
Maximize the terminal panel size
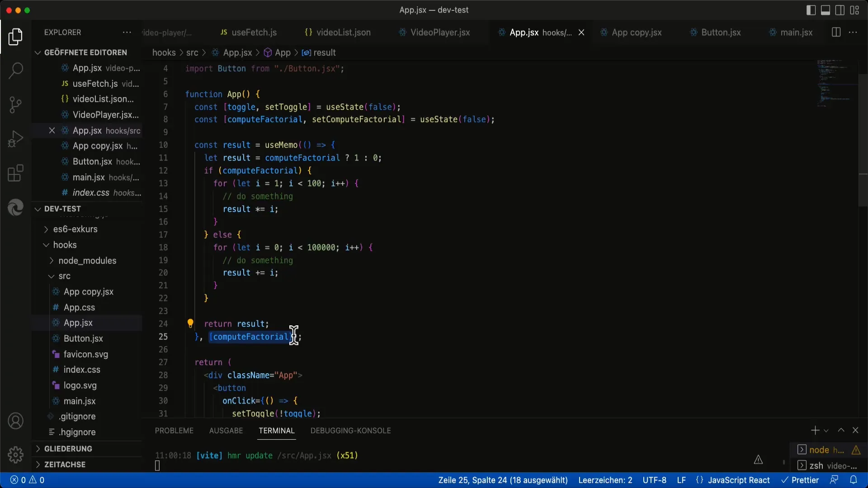coord(841,431)
